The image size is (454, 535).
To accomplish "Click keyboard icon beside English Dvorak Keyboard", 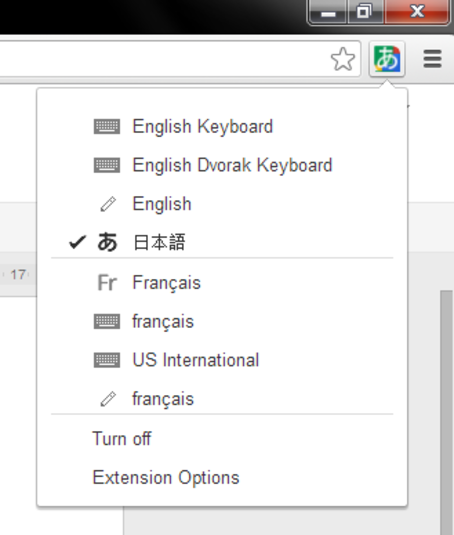I will click(107, 165).
